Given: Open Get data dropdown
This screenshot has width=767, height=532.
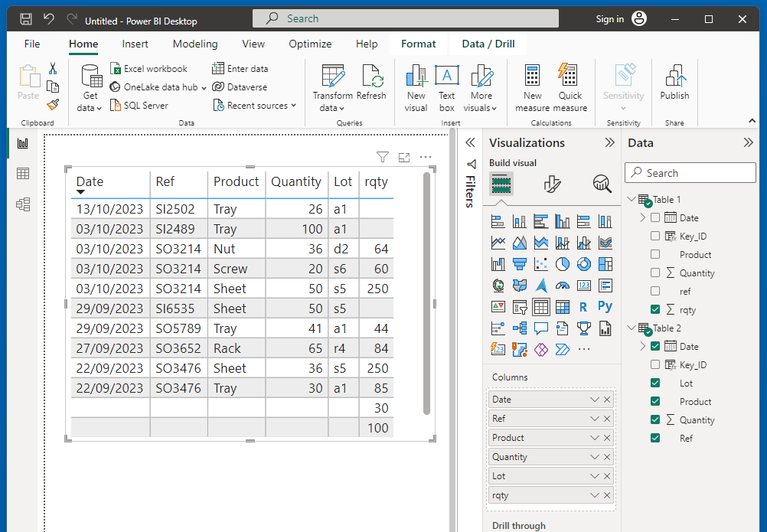Looking at the screenshot, I should pos(90,88).
